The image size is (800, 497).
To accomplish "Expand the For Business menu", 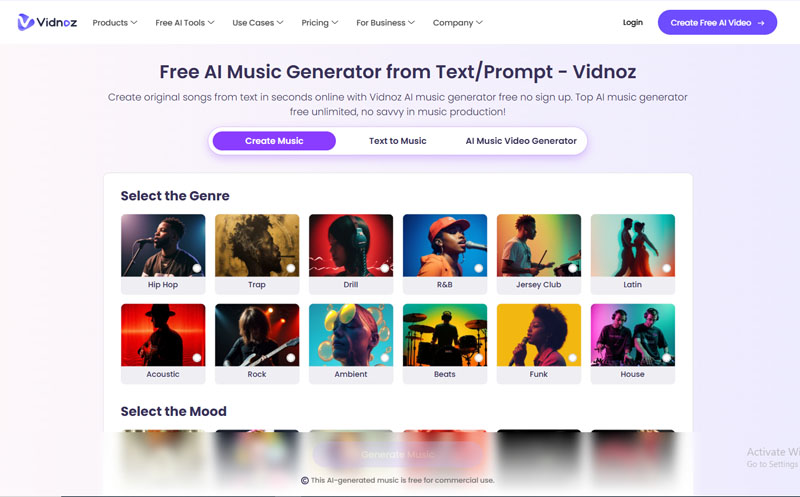I will point(385,22).
